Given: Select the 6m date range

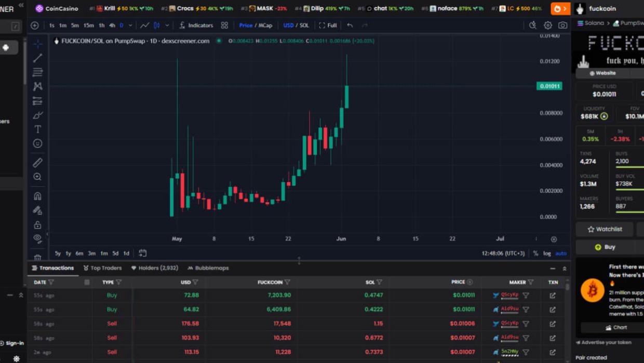Looking at the screenshot, I should 79,253.
